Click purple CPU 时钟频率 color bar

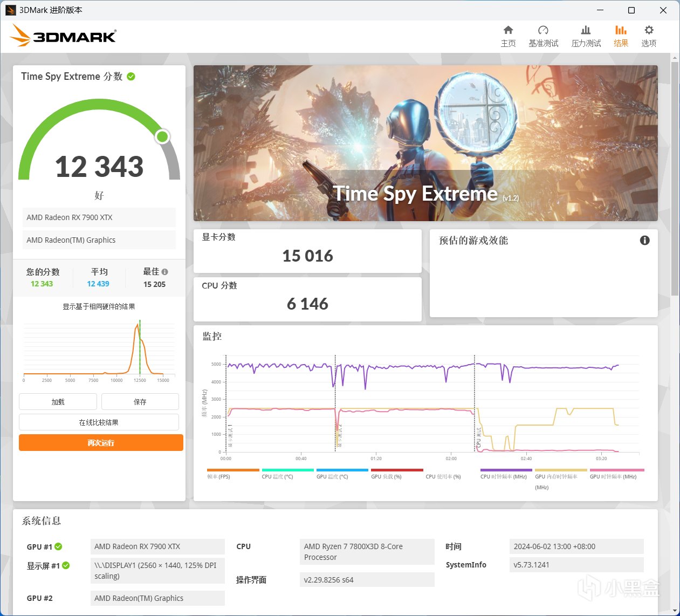tap(506, 470)
